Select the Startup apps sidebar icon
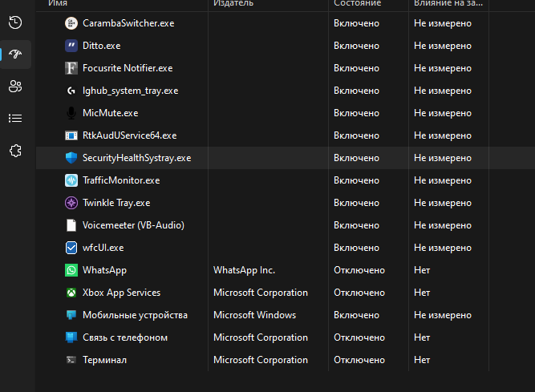 (x=15, y=55)
